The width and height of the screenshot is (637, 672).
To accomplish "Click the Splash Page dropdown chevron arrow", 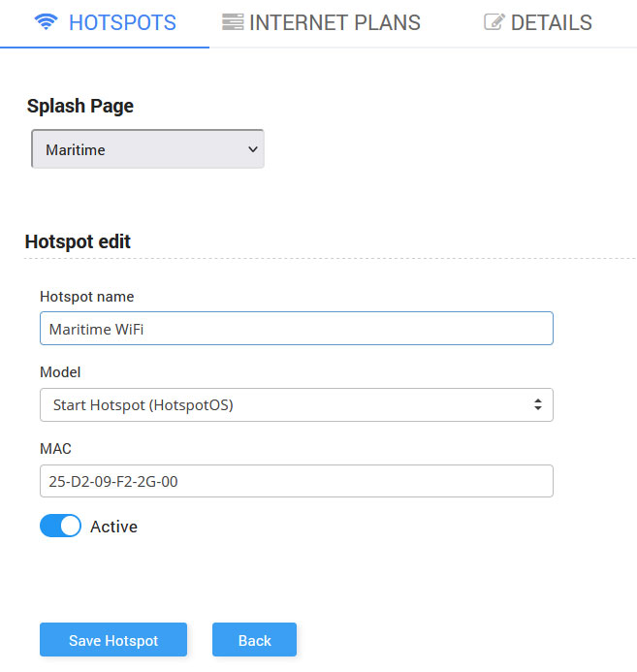I will coord(253,149).
